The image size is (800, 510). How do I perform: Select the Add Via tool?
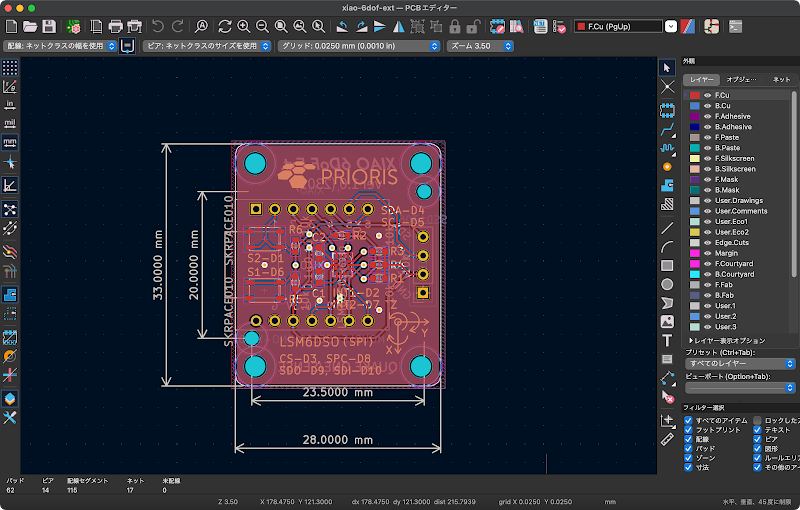tap(667, 166)
